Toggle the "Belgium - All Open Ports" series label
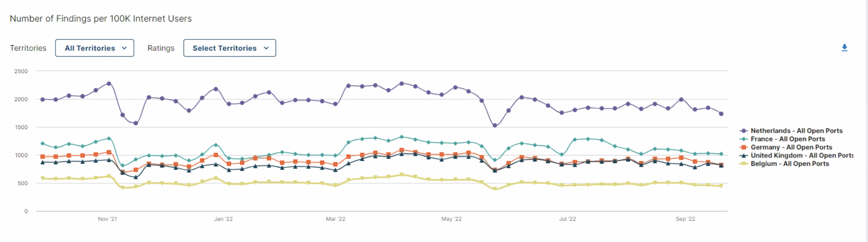Viewport: 868px width, 242px height. tap(790, 163)
